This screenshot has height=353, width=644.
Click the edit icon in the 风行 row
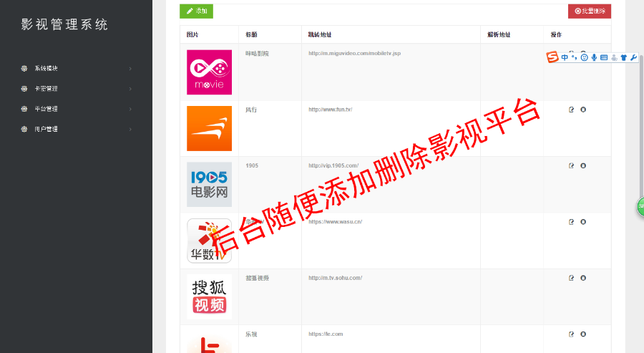[571, 110]
